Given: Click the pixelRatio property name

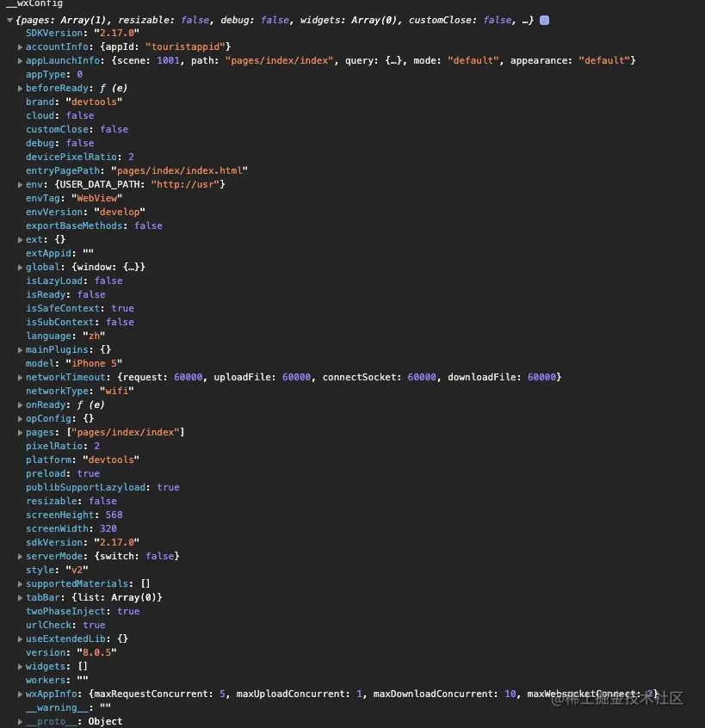Looking at the screenshot, I should click(54, 446).
